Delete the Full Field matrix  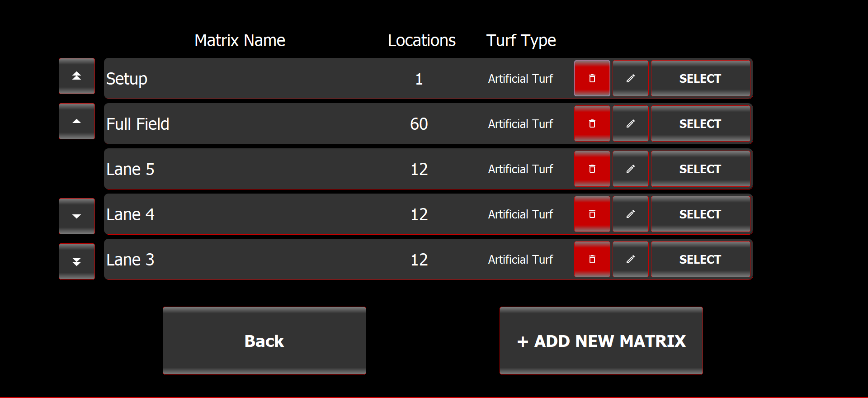click(592, 123)
